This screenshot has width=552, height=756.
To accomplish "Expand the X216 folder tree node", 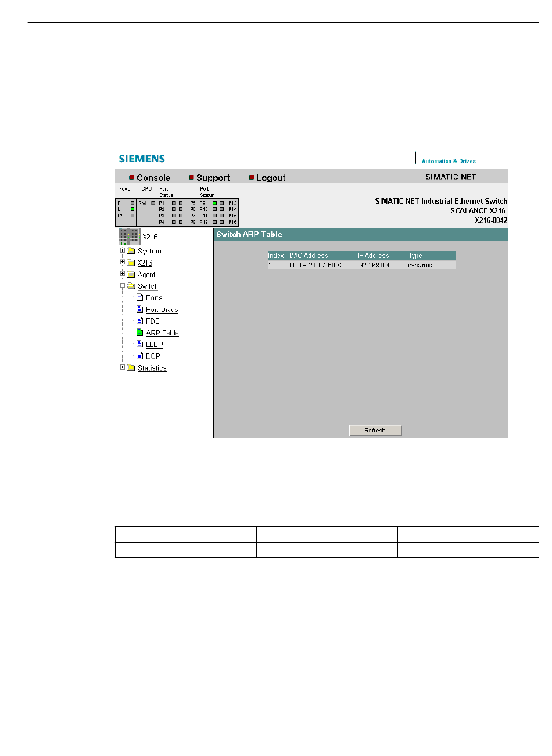I will (123, 262).
